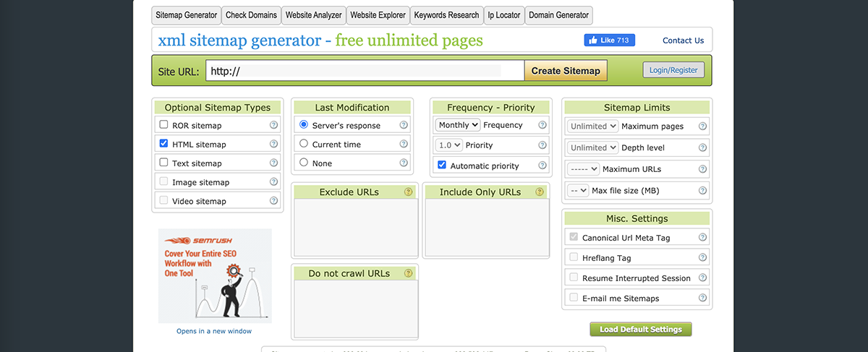Click yellow help icon on Exclude URLs
Screen dimensions: 868x352
pos(408,192)
